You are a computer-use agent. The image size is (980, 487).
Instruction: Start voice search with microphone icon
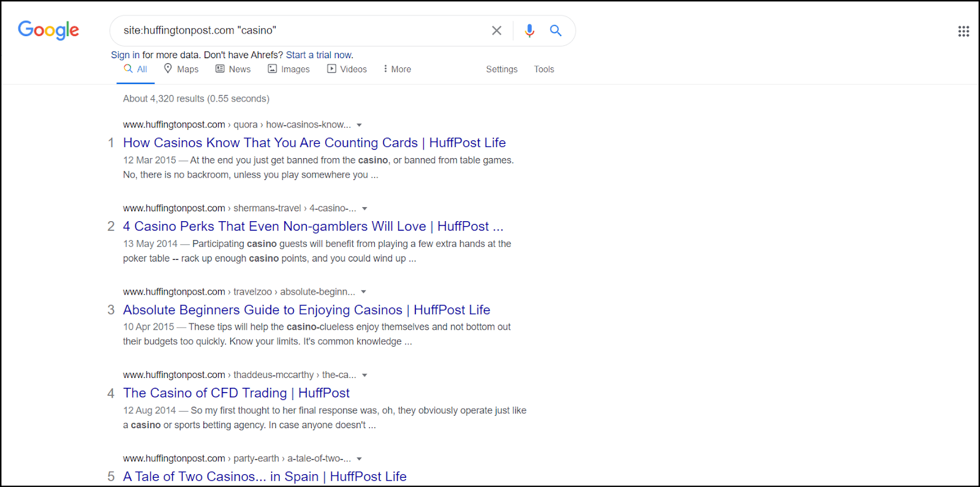click(x=530, y=31)
